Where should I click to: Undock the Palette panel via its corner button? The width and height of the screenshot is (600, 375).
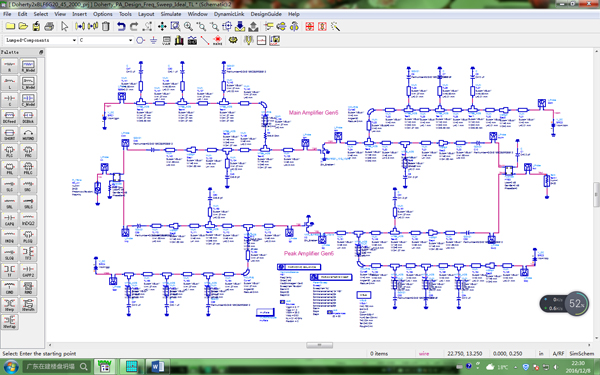(41, 52)
